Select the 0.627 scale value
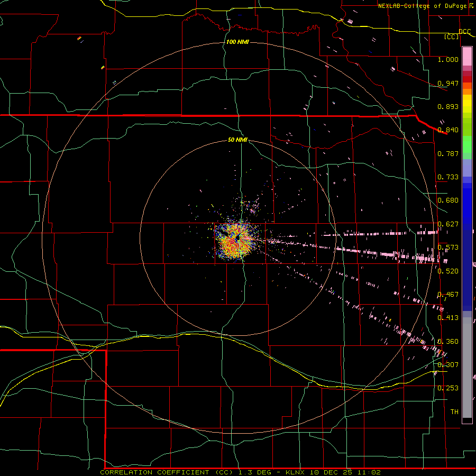This screenshot has height=476, width=476. click(x=448, y=224)
